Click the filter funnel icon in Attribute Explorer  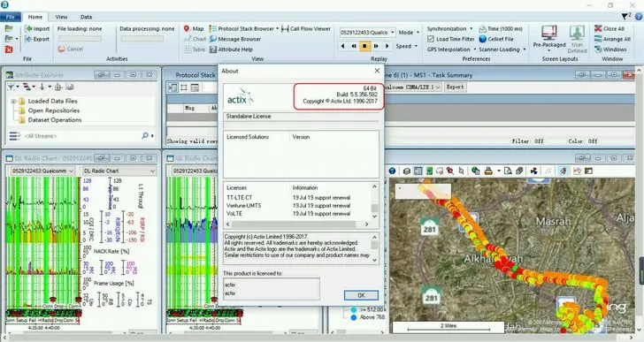11,87
